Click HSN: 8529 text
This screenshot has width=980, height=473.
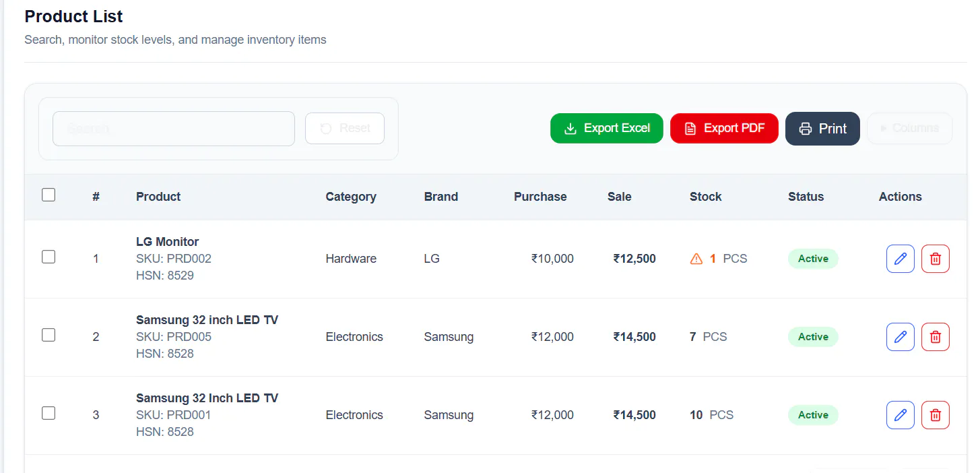(165, 276)
